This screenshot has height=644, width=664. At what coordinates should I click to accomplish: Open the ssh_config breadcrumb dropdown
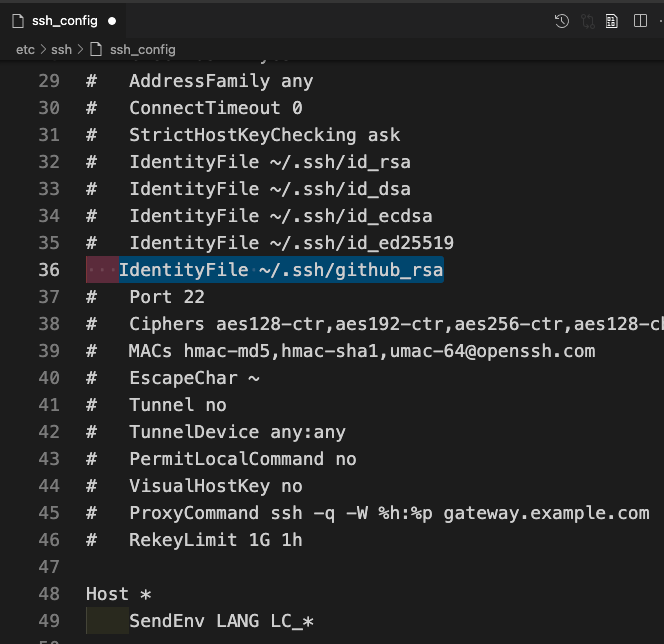point(142,49)
